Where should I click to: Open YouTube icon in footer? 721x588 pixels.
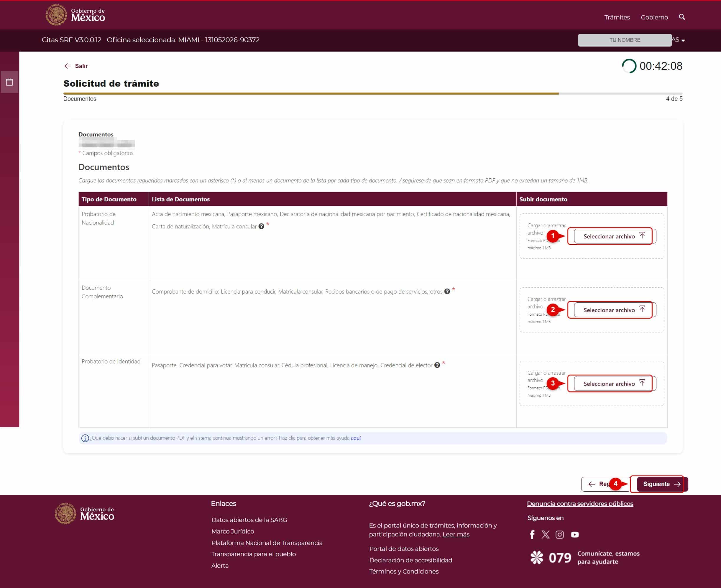pos(575,534)
